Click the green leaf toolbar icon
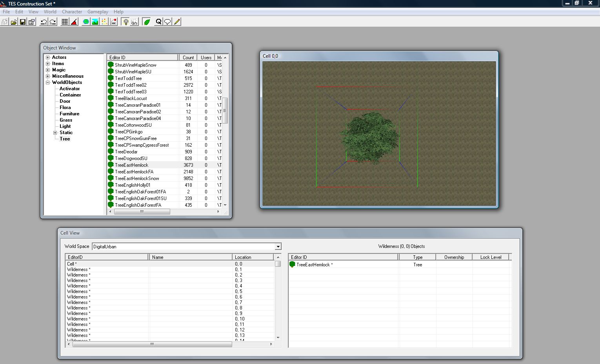 click(147, 22)
